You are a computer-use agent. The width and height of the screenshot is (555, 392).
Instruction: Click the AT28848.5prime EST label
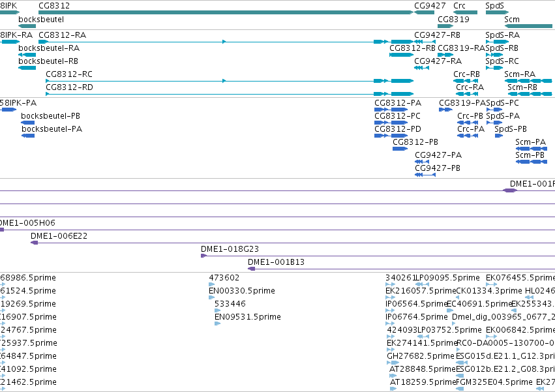point(422,369)
